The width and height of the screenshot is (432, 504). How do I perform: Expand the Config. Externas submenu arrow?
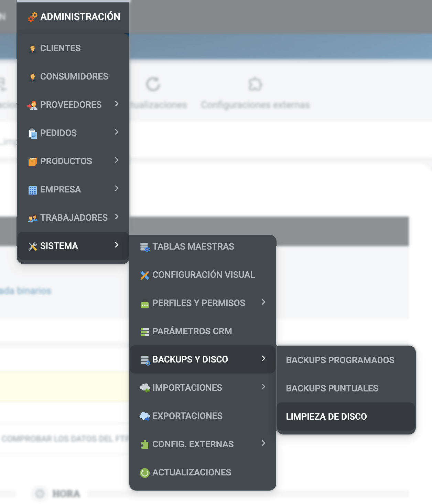coord(263,443)
